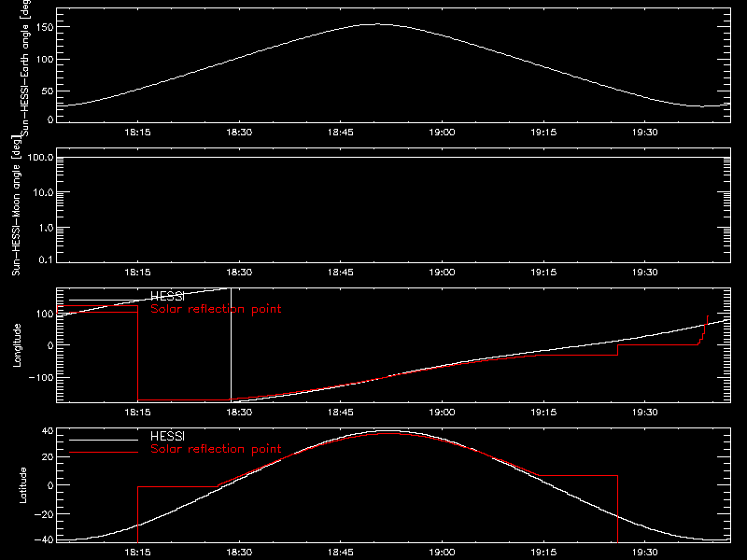Screen dimensions: 747x560
Task: Click the 100 tick on Longitude axis
Action: (x=45, y=314)
